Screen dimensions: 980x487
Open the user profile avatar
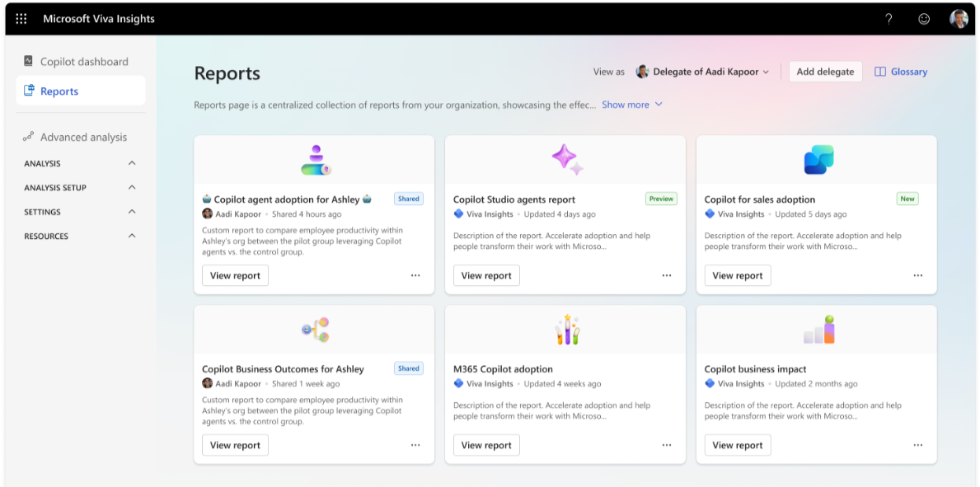pyautogui.click(x=958, y=19)
